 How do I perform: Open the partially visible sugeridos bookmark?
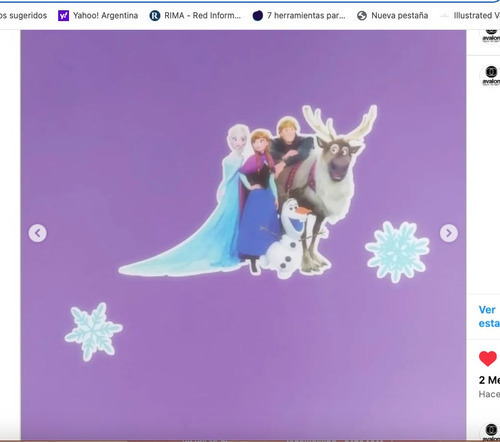coord(23,15)
